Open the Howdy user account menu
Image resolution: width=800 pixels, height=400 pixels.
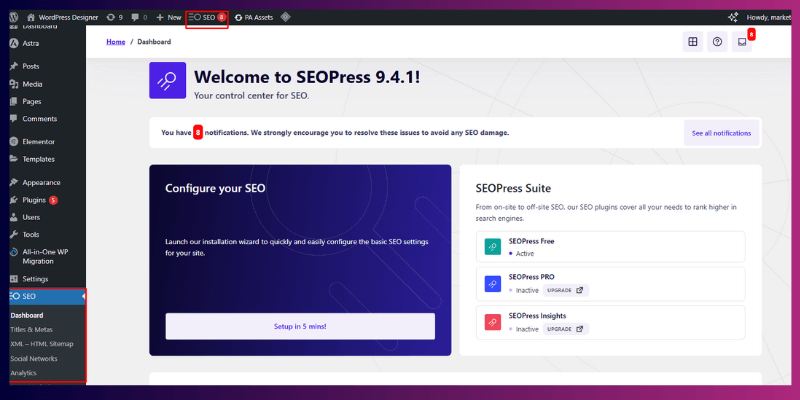click(x=769, y=17)
